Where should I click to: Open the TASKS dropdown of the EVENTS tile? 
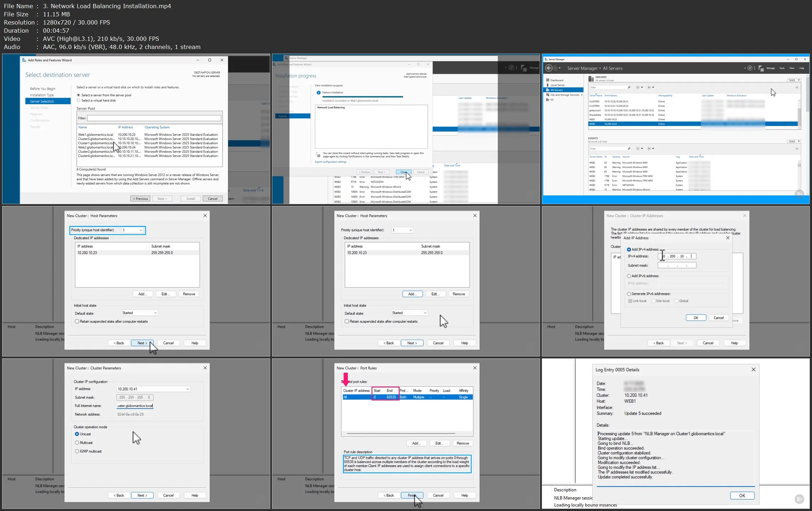pos(794,141)
